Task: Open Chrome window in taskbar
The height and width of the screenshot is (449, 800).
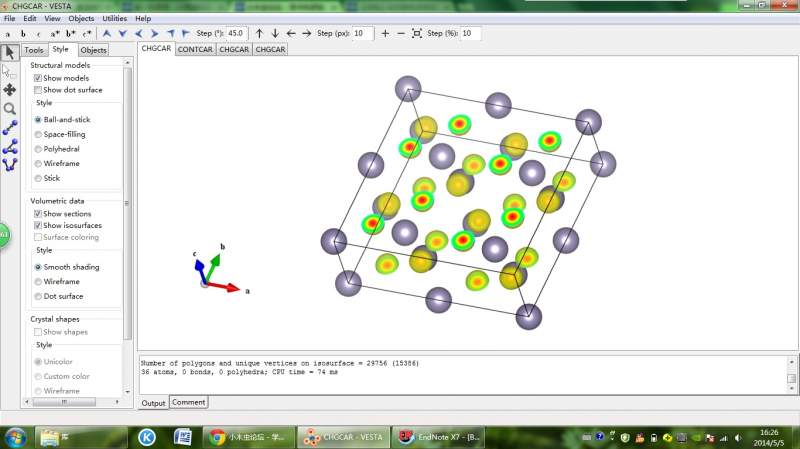Action: 249,437
